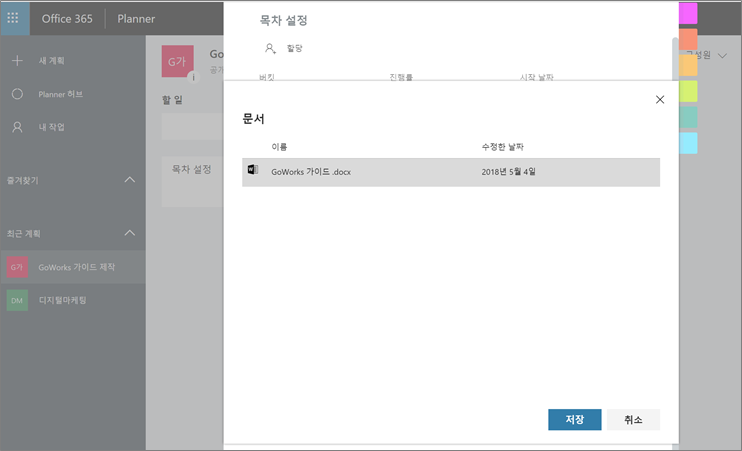Viewport: 742px width, 451px height.
Task: Collapse the 최근 계획 section
Action: click(x=129, y=233)
